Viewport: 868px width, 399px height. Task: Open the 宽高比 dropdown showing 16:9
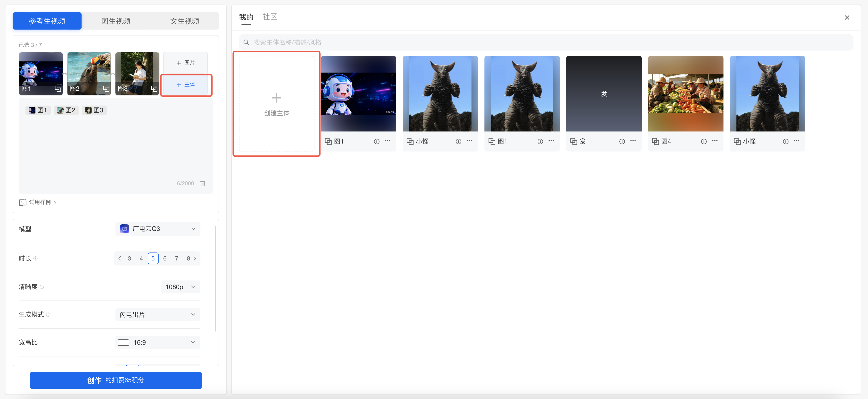tap(158, 342)
